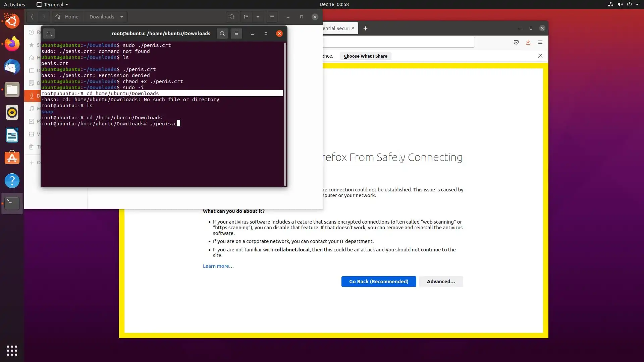The width and height of the screenshot is (644, 362).
Task: Click the Files search icon
Action: coord(232,17)
